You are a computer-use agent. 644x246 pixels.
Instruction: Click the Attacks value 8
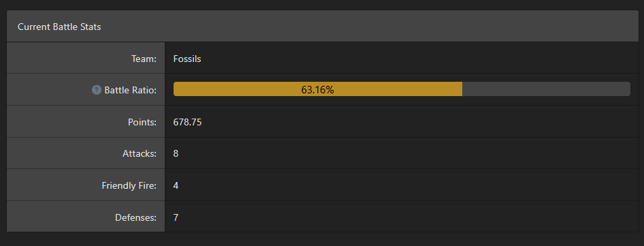176,154
